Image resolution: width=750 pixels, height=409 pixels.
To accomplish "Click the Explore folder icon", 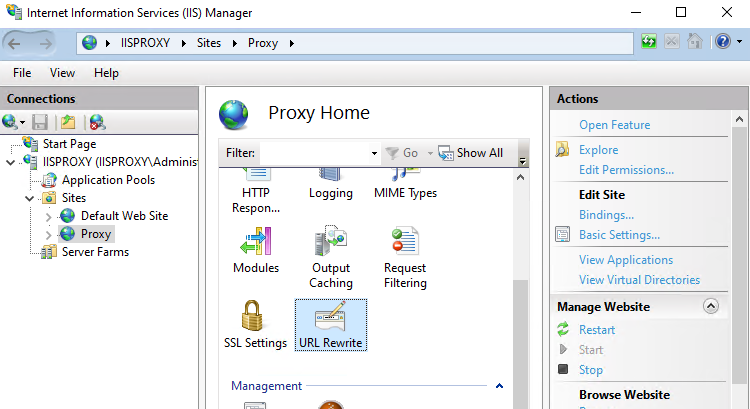I will click(562, 150).
